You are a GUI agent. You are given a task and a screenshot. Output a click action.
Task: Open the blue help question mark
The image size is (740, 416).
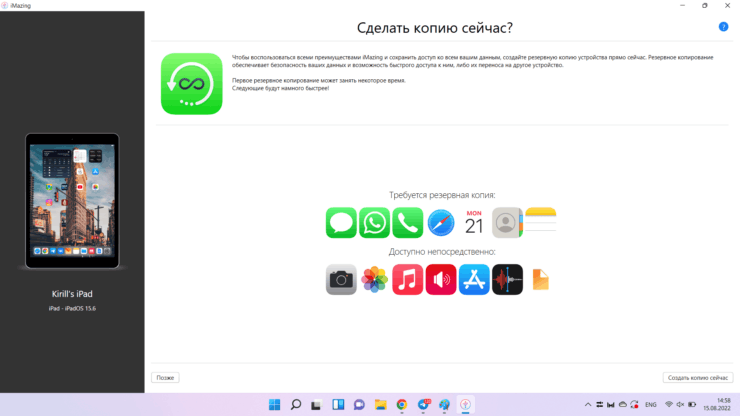point(723,27)
